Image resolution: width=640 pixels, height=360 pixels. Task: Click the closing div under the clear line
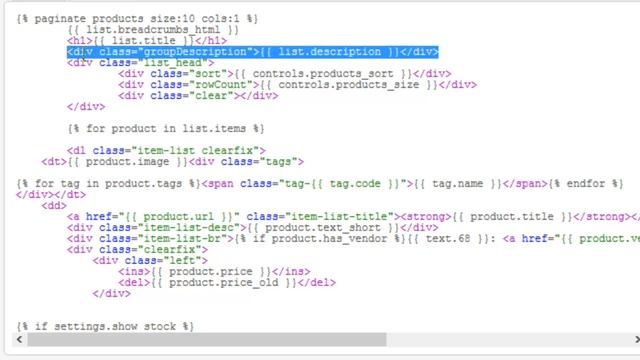click(x=86, y=107)
